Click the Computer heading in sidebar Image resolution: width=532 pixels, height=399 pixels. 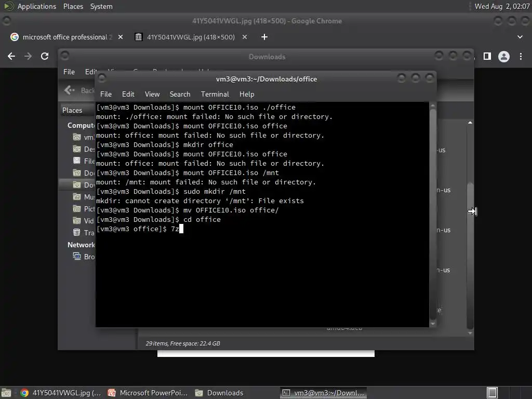coord(81,125)
